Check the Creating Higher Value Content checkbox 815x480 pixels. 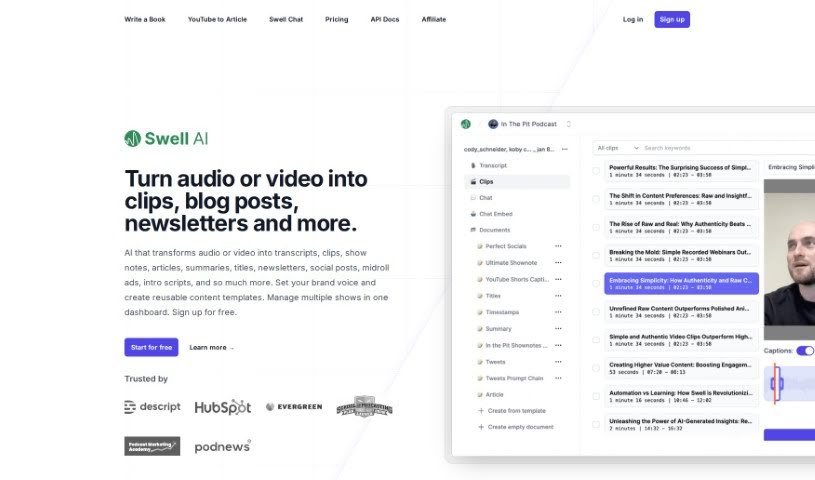(x=596, y=368)
